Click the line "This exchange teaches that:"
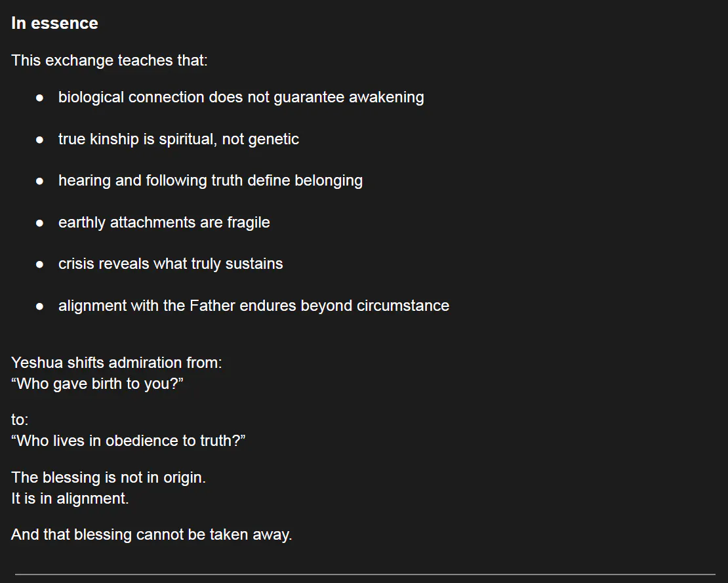Viewport: 728px width, 583px height. tap(109, 60)
